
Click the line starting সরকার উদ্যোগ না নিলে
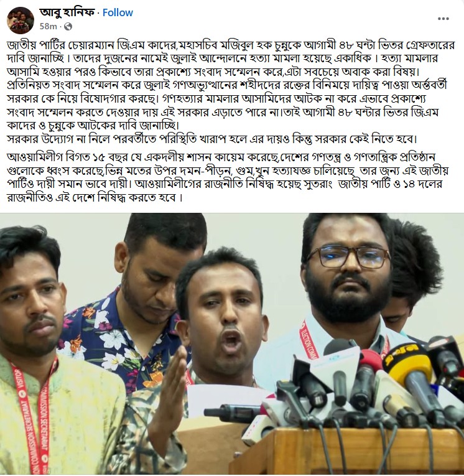(x=213, y=139)
